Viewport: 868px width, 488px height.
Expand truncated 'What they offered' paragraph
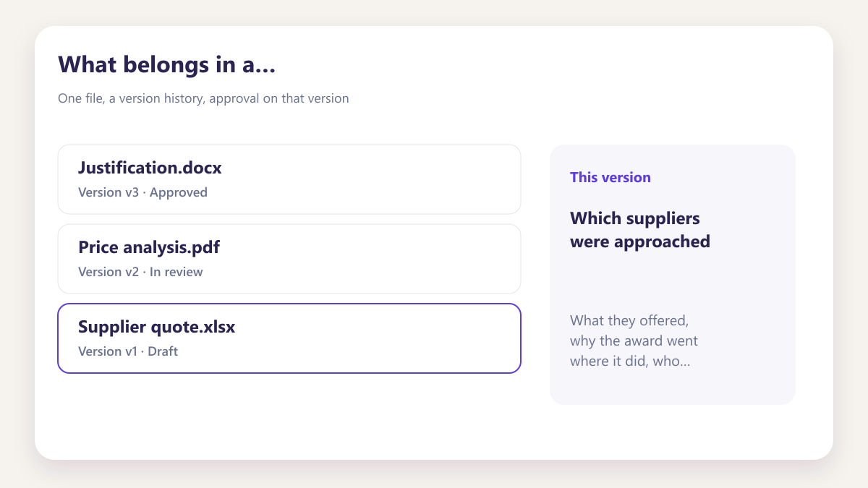(634, 341)
